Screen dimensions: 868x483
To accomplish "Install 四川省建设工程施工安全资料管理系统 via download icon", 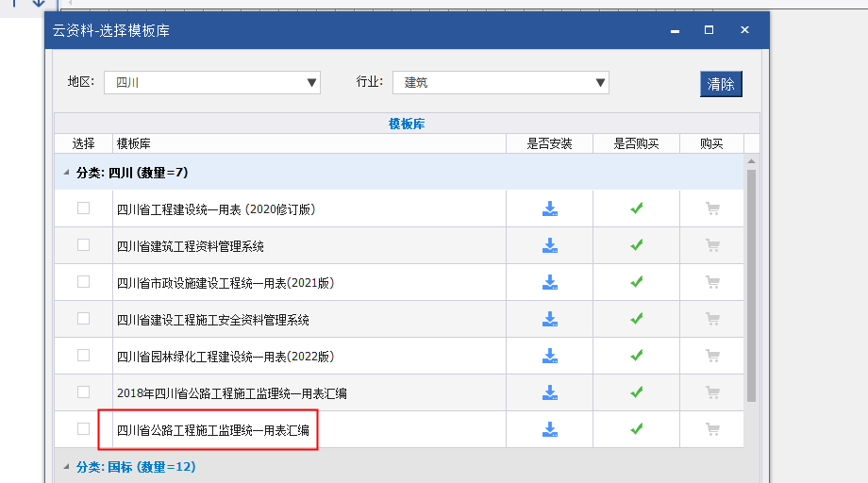I will pos(550,319).
